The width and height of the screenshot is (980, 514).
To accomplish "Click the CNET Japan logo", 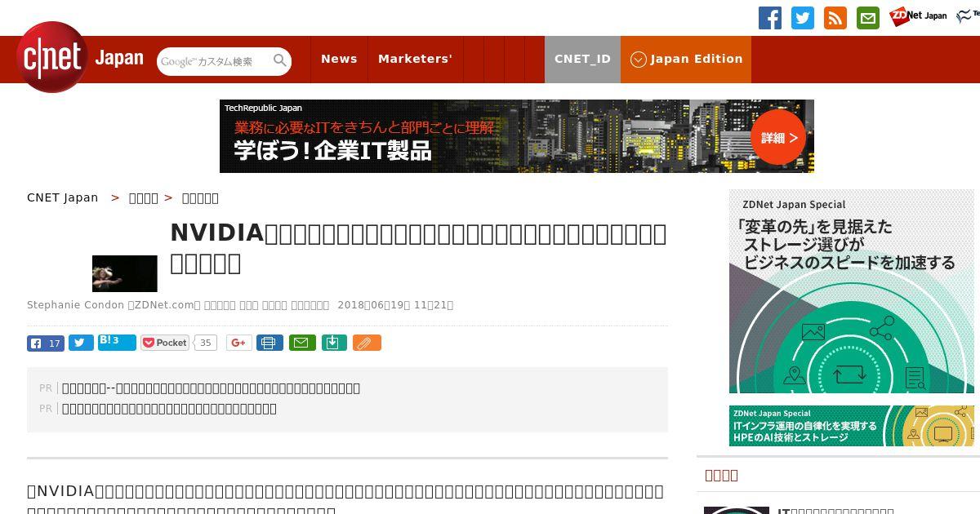I will click(x=80, y=57).
